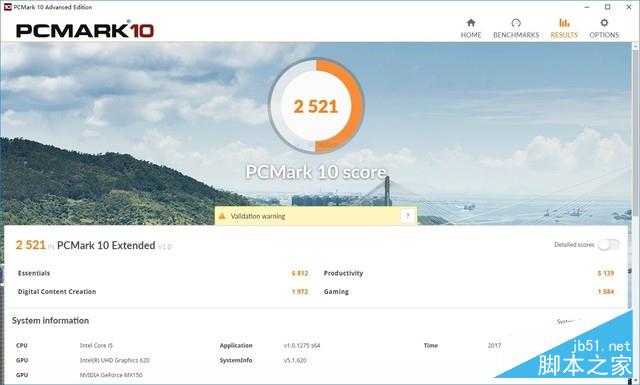Select the NVIDIA GeForce MX150 entry
This screenshot has width=640, height=385.
111,375
